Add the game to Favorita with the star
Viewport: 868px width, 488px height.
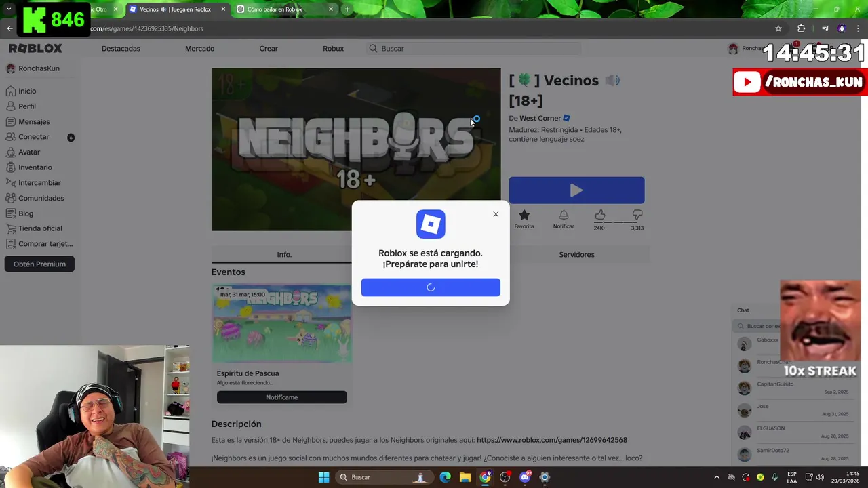tap(524, 216)
